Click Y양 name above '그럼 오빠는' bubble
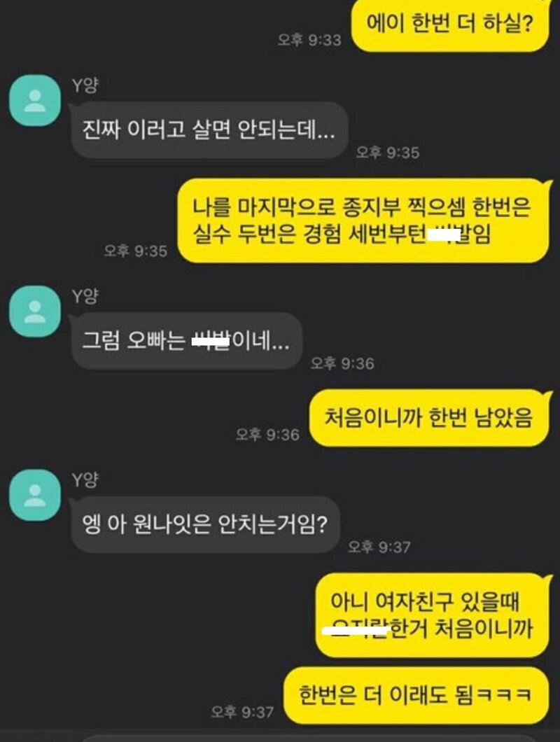The height and width of the screenshot is (742, 560). (x=85, y=296)
